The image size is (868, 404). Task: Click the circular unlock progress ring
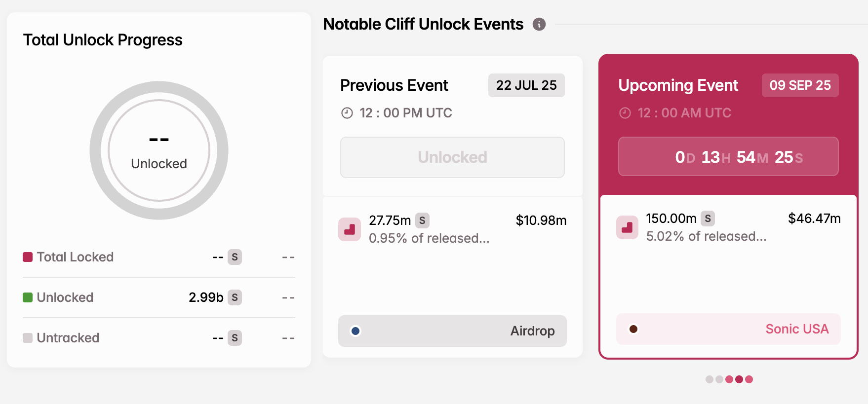coord(159,150)
